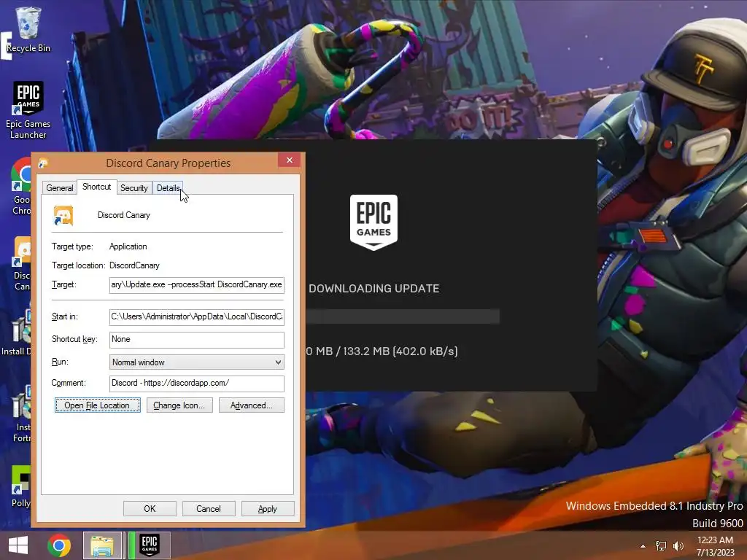Click the DOWNLOADING UPDATE text
Image resolution: width=747 pixels, height=560 pixels.
(374, 289)
